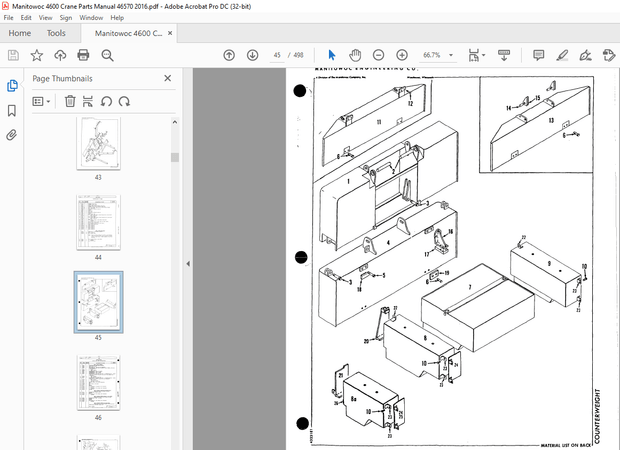Click the Print file icon
This screenshot has height=450, width=620.
point(82,55)
